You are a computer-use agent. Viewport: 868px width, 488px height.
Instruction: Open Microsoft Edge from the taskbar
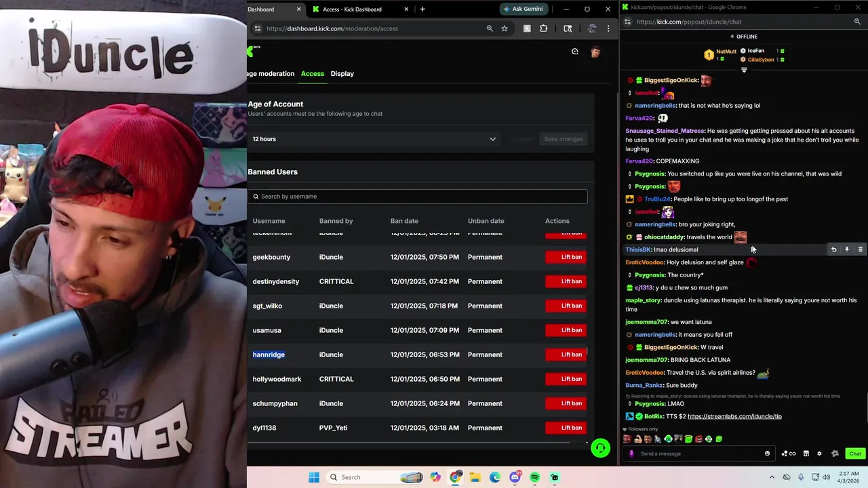(x=495, y=477)
